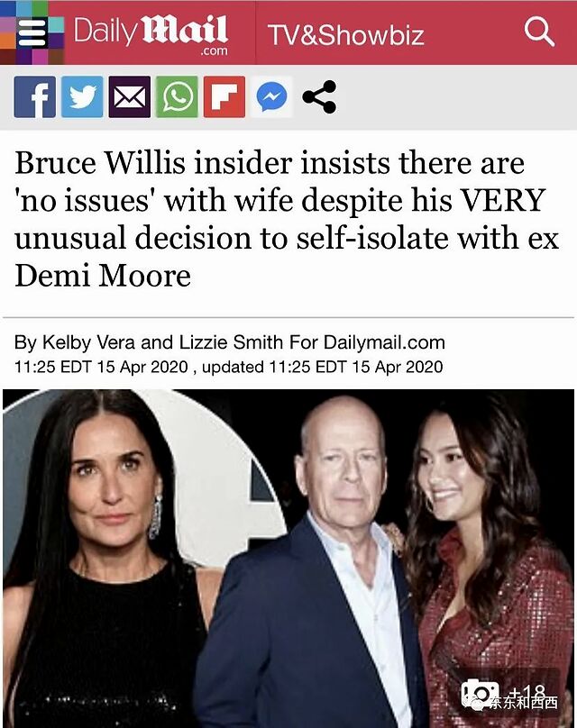Share article on Facebook
This screenshot has height=728, width=577.
click(x=35, y=96)
